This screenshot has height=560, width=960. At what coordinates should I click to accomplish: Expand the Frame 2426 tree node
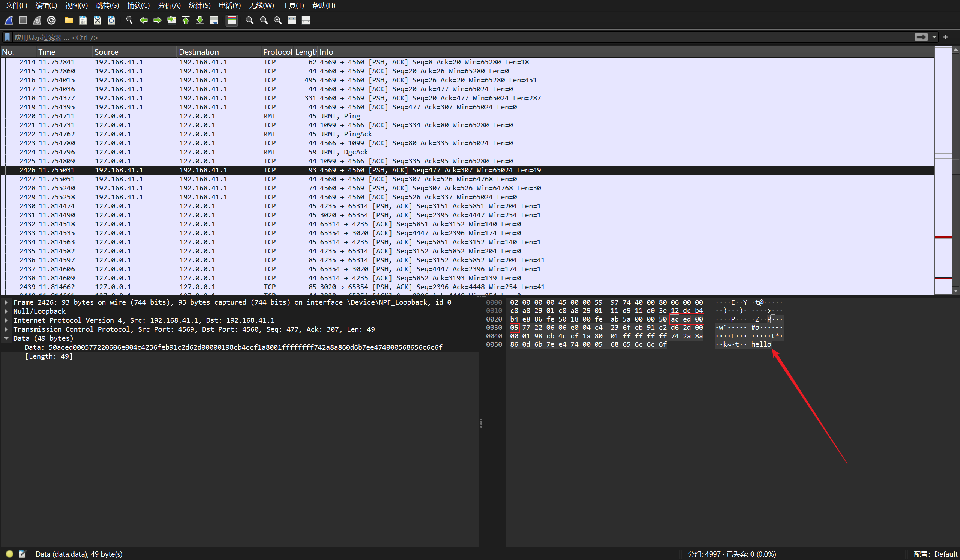(x=6, y=302)
